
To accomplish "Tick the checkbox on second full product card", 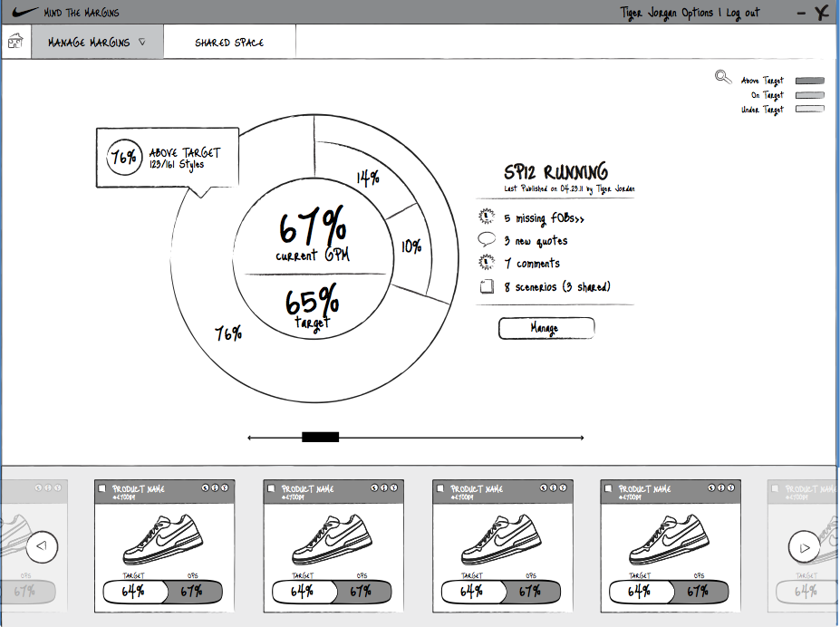I will [272, 488].
